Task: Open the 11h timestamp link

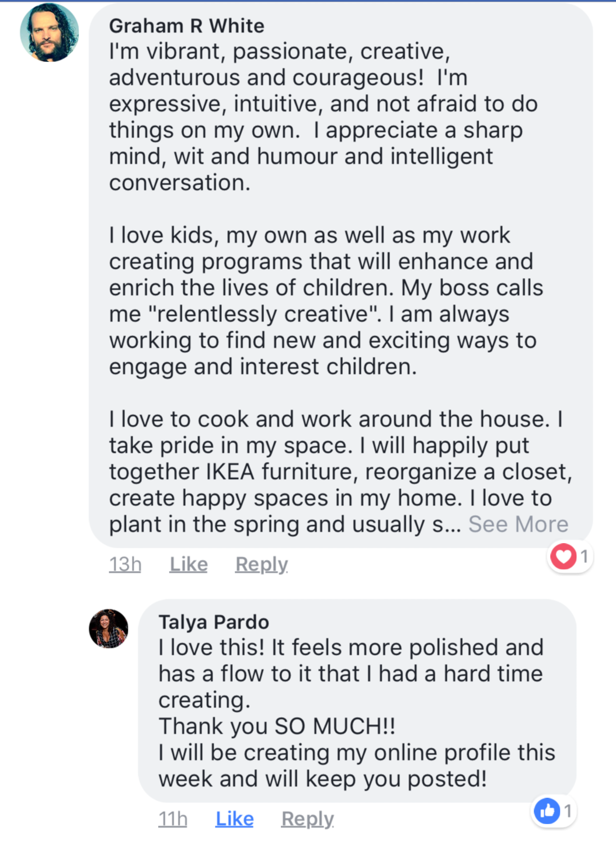Action: click(173, 819)
